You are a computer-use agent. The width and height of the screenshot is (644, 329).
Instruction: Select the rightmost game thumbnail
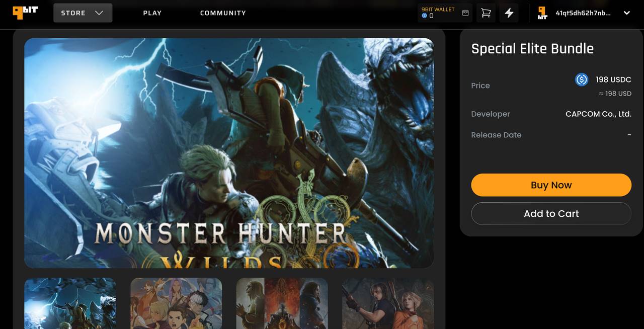pos(387,304)
